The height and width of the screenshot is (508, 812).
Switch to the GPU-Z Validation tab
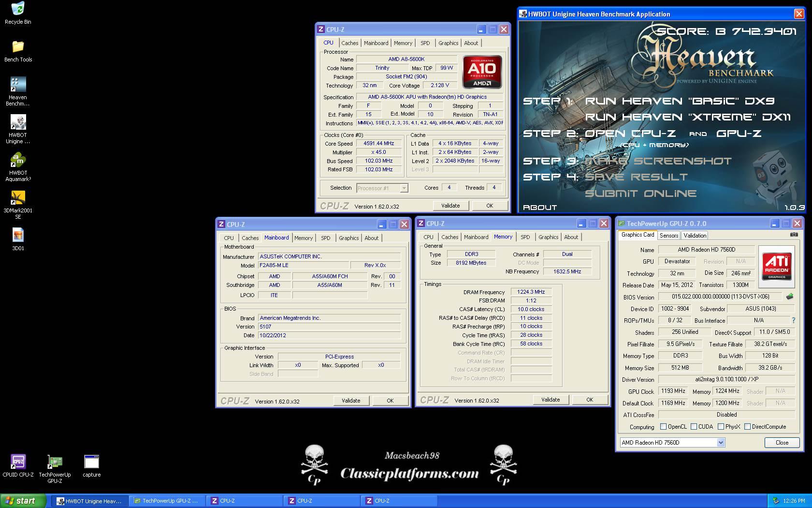tap(695, 236)
